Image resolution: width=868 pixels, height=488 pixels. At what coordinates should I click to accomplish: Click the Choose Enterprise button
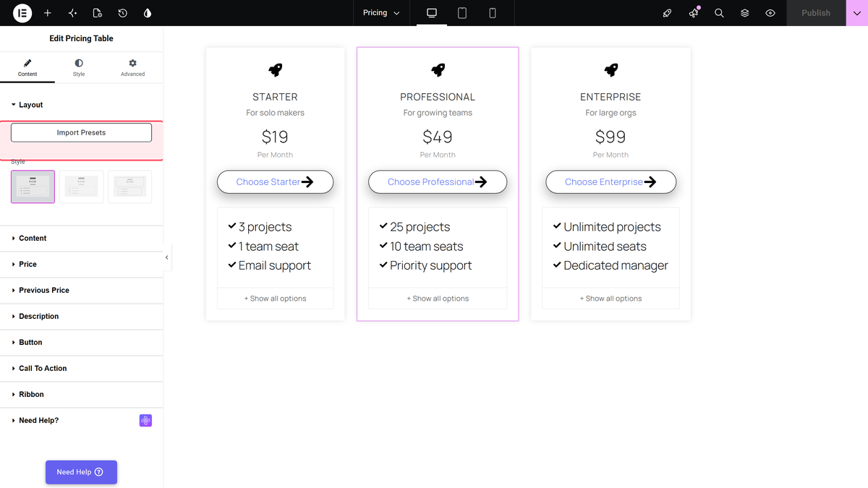click(x=611, y=182)
